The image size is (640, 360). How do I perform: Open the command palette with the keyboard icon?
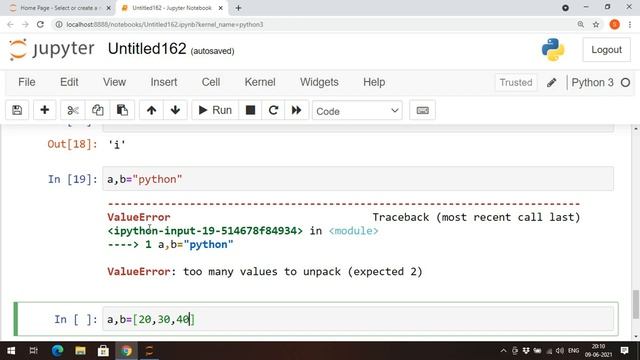coord(422,110)
